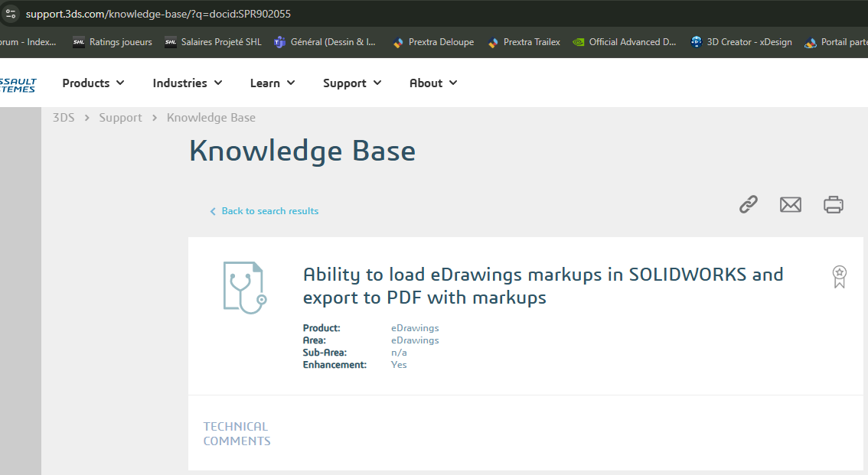Click the Dassault Systemes logo
Screen dimensions: 868x475
tap(18, 85)
